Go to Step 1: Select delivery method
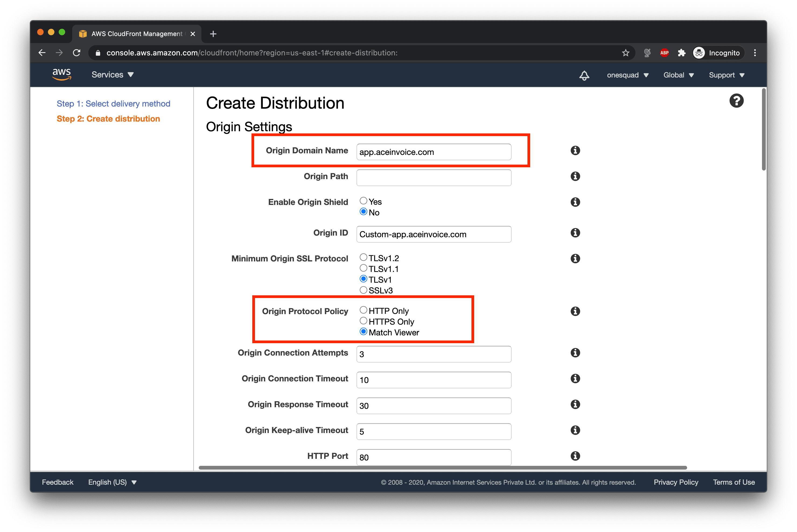 [113, 104]
